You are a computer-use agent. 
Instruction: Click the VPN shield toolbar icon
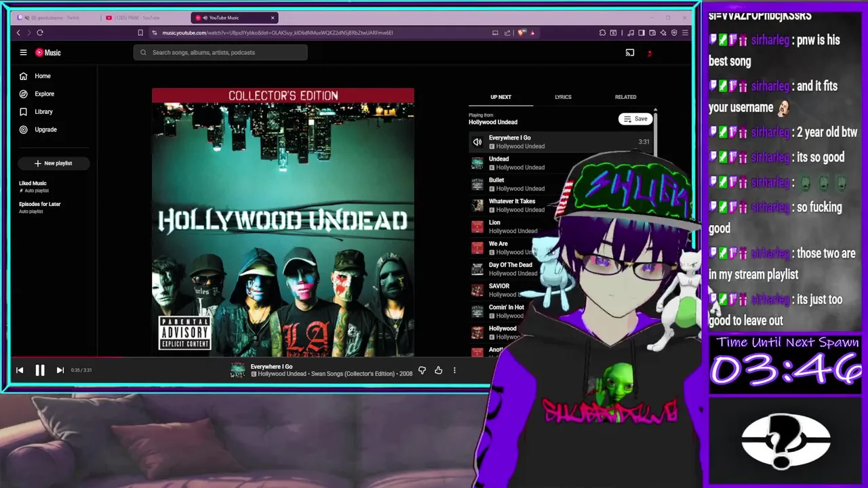[674, 33]
